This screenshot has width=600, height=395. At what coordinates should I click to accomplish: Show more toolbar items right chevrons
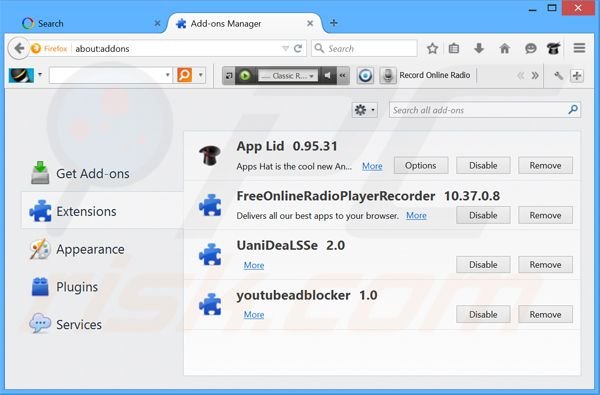535,75
